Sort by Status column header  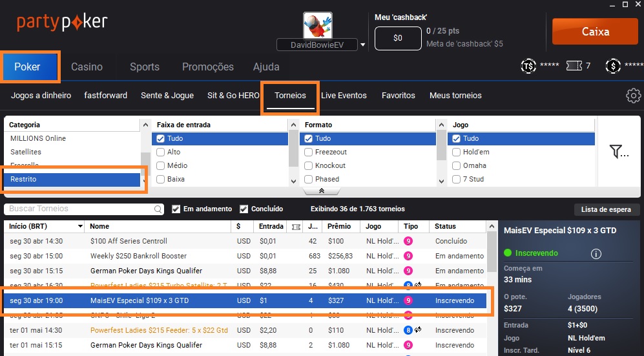(445, 226)
